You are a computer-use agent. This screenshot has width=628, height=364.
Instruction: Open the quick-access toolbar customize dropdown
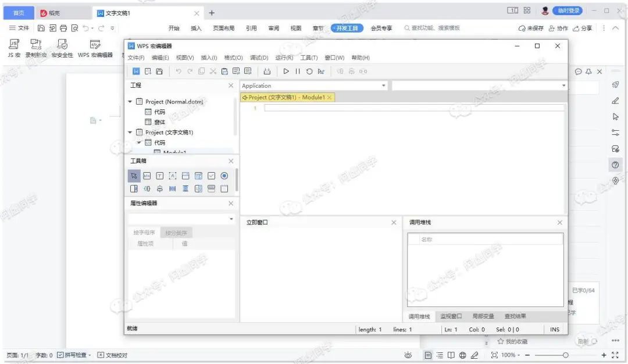pyautogui.click(x=113, y=28)
